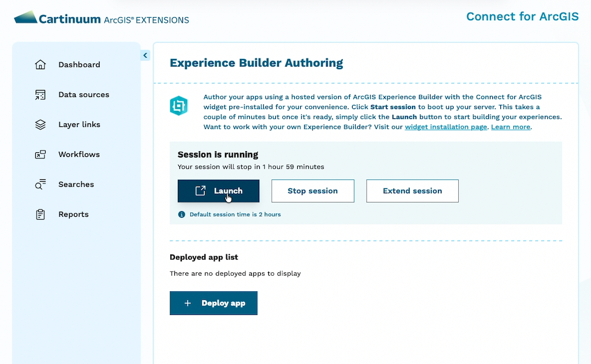Click the session time info icon
The height and width of the screenshot is (364, 591).
click(x=181, y=214)
